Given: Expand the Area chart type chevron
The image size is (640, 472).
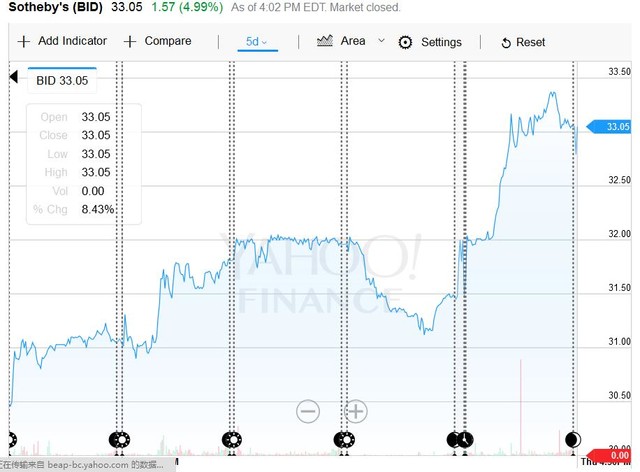Looking at the screenshot, I should coord(381,41).
